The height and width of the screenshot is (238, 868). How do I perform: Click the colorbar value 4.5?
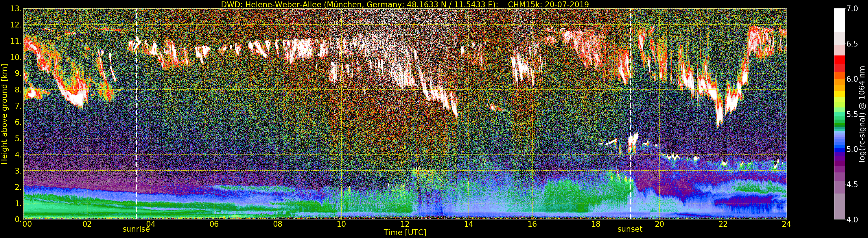[852, 185]
